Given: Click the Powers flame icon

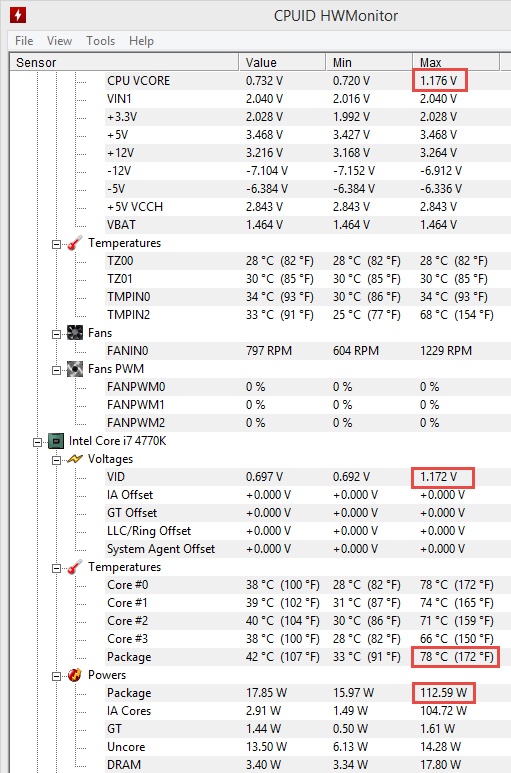Looking at the screenshot, I should click(x=74, y=675).
